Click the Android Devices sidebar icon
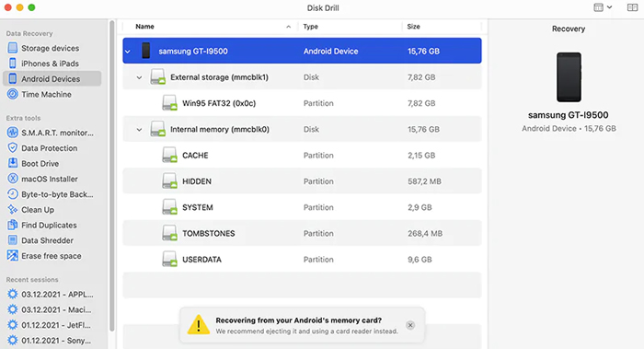Image resolution: width=644 pixels, height=349 pixels. (13, 78)
